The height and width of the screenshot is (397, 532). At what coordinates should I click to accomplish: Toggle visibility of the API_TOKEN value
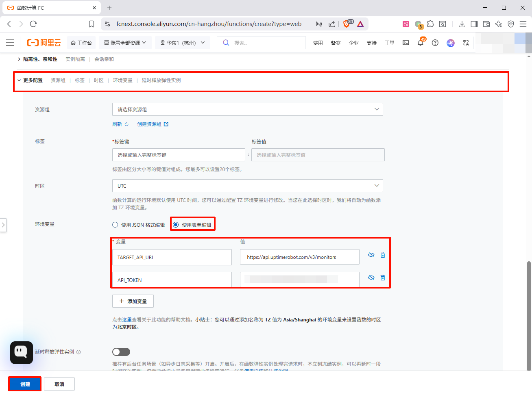371,278
